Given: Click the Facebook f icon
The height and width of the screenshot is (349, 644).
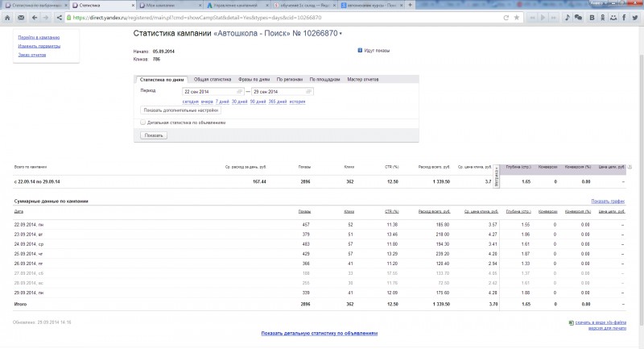Looking at the screenshot, I should tap(624, 18).
